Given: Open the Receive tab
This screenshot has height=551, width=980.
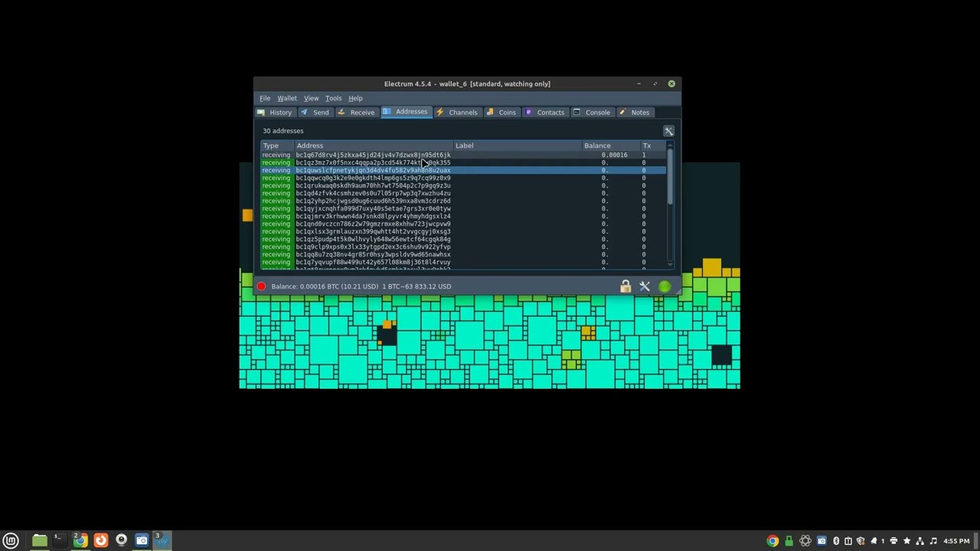Looking at the screenshot, I should (x=356, y=112).
